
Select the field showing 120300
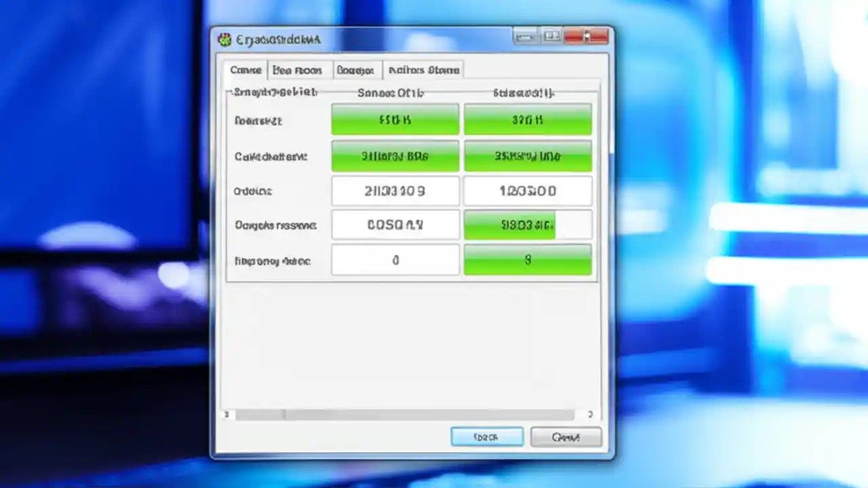coord(528,191)
